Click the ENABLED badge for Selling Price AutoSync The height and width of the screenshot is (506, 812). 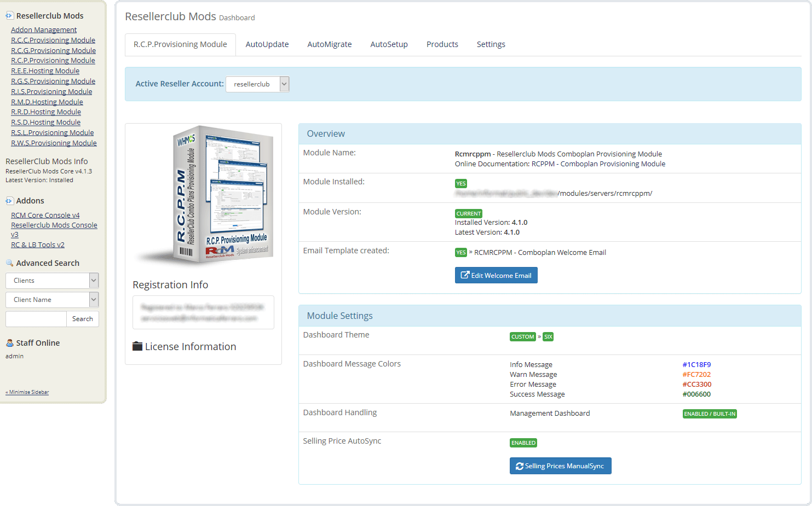pos(523,443)
